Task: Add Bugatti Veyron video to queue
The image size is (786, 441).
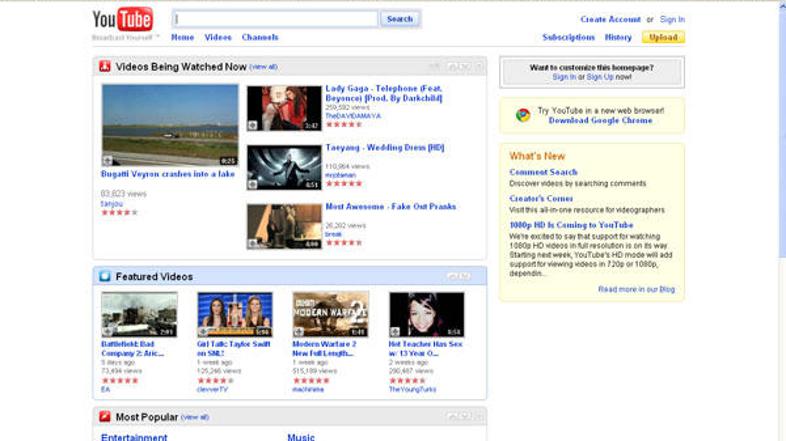Action: tap(108, 160)
